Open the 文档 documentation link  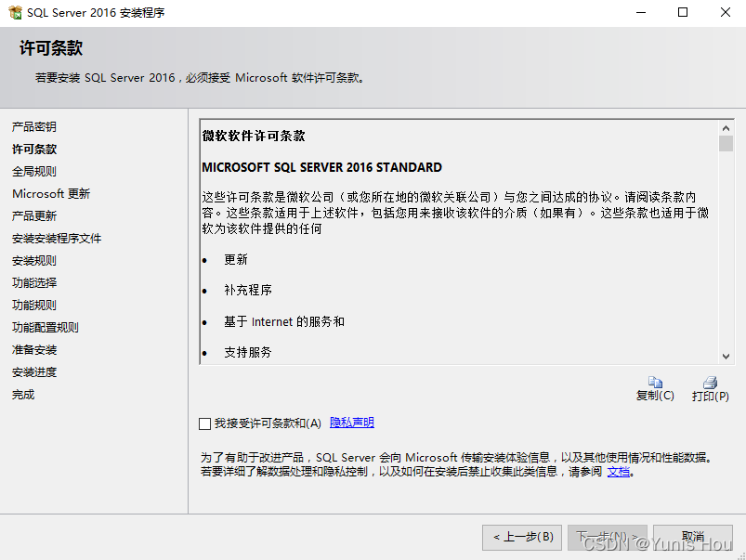click(x=619, y=472)
